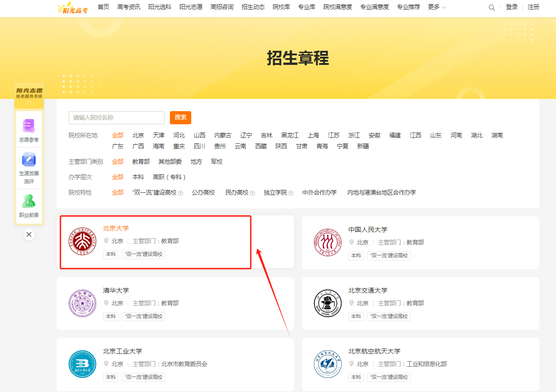
Task: Filter department by 地方
Action: (x=196, y=162)
